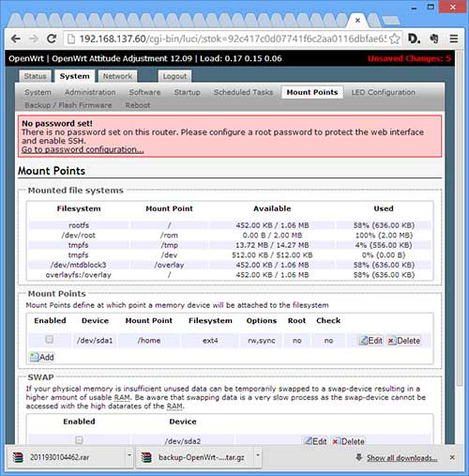469x476 pixels.
Task: Open LED Configuration submenu
Action: pyautogui.click(x=383, y=92)
